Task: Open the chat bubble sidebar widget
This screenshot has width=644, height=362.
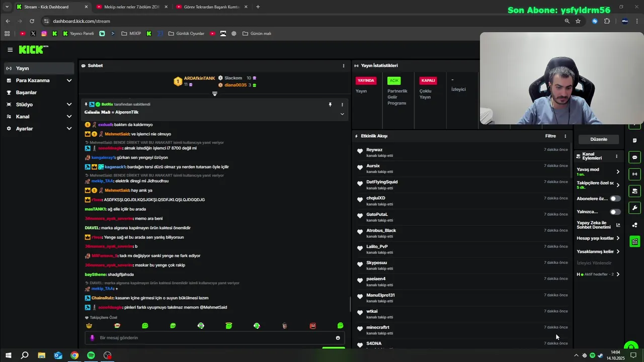Action: [635, 157]
